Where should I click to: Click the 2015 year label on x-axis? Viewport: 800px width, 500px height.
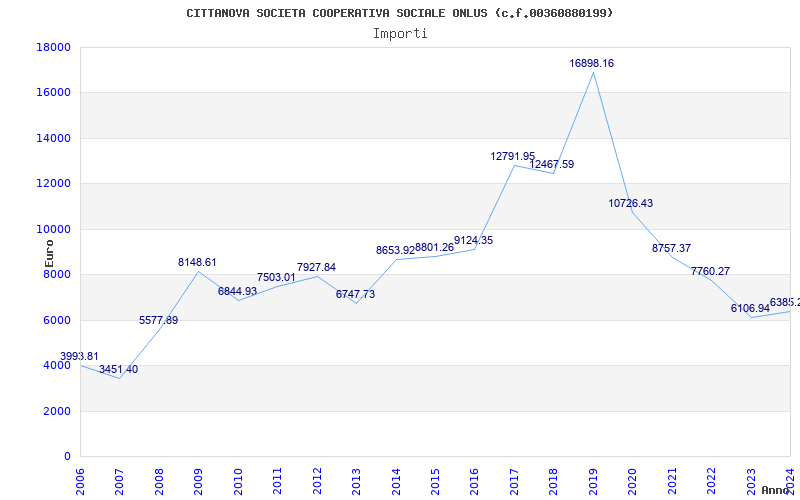click(x=435, y=481)
